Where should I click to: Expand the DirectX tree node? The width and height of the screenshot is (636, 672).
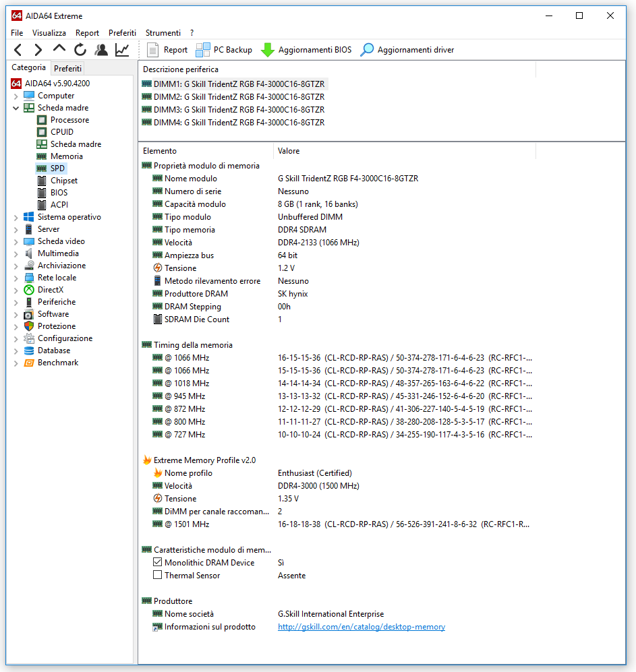[16, 290]
